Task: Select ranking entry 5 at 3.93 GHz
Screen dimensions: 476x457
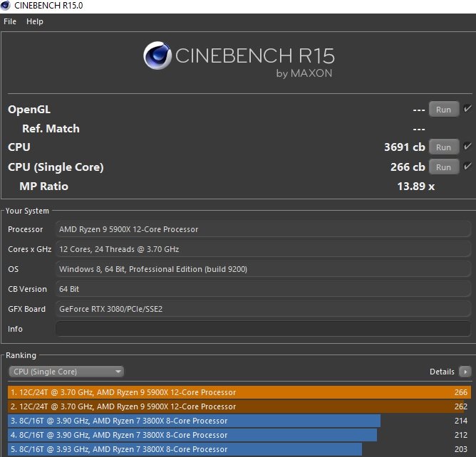Action: pos(239,449)
